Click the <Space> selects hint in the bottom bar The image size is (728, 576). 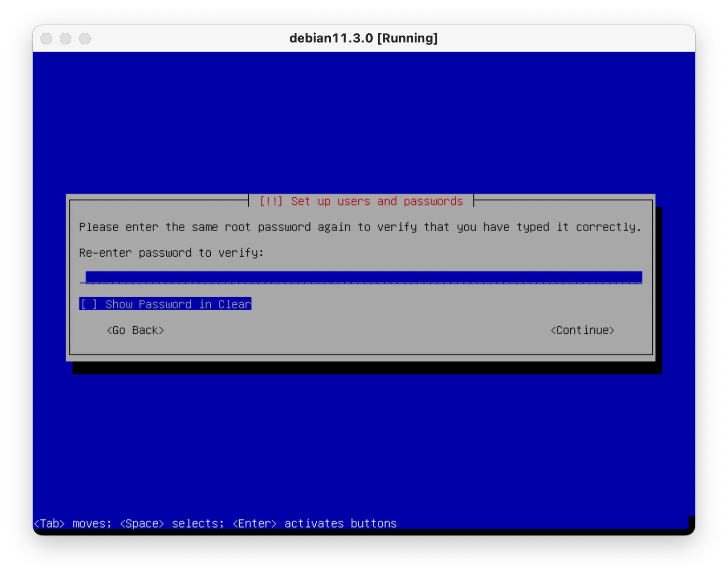click(x=172, y=523)
